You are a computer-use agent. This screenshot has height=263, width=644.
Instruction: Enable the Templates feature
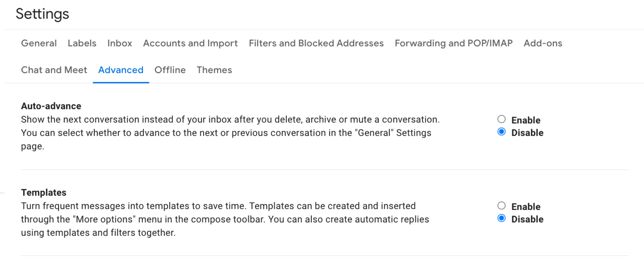point(501,205)
